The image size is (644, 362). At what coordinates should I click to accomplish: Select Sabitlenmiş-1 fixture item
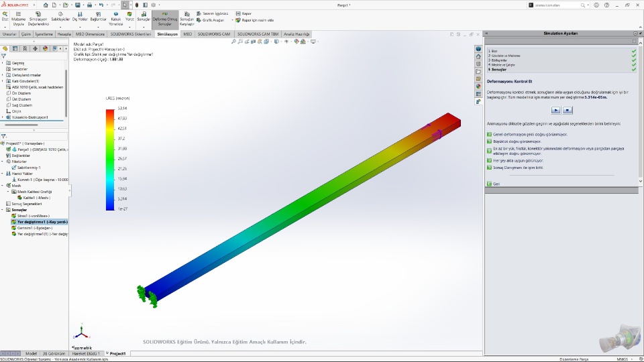coord(29,168)
